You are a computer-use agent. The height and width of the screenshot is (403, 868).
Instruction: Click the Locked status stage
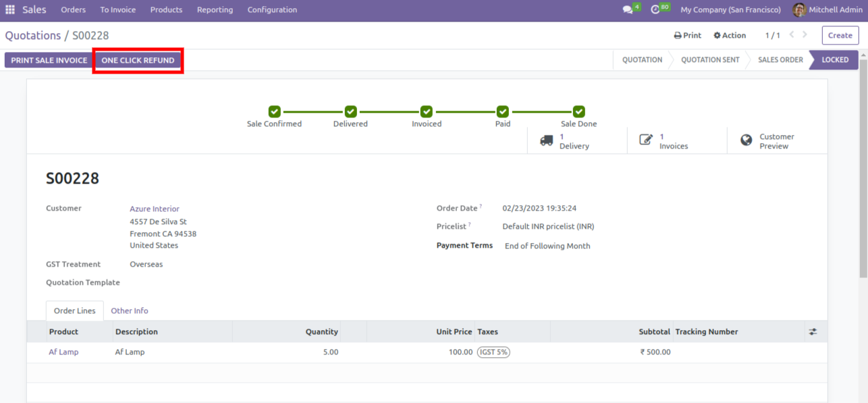click(x=834, y=60)
